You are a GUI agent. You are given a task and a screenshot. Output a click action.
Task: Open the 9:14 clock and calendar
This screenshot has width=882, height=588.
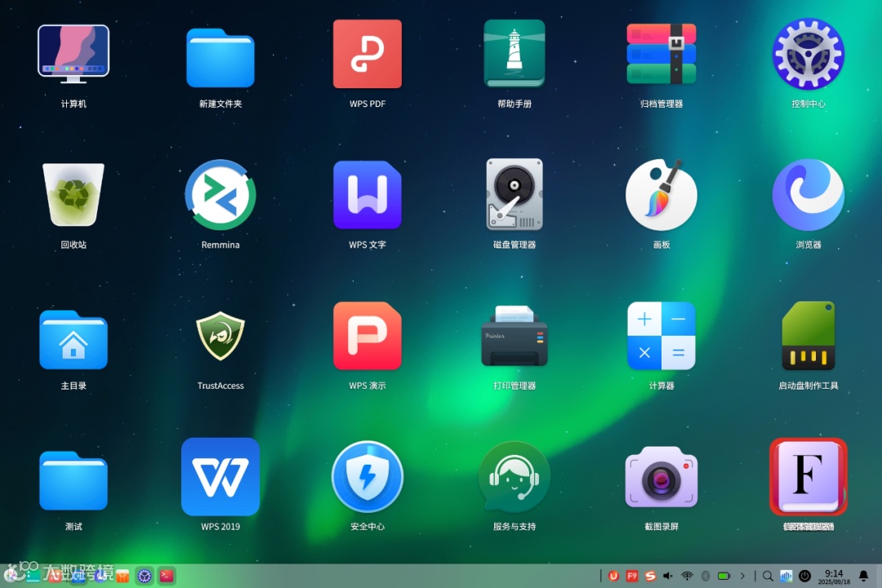(x=834, y=577)
